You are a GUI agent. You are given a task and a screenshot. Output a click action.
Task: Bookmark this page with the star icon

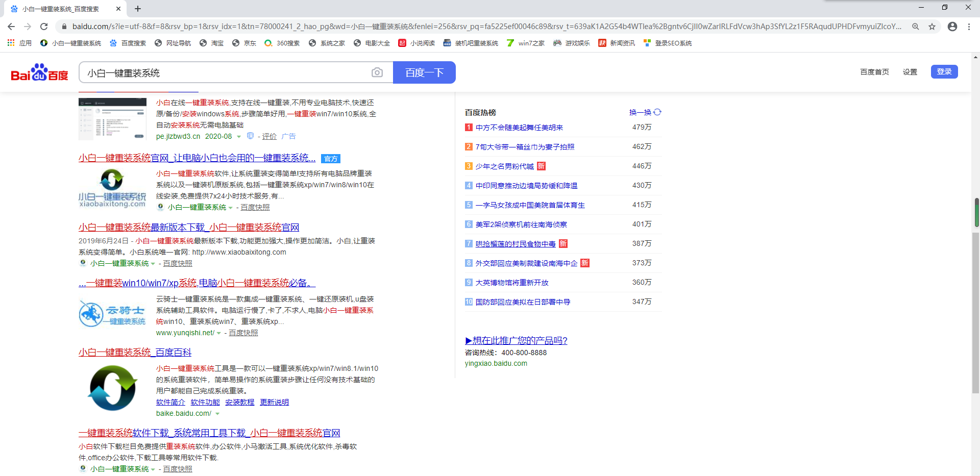coord(932,27)
